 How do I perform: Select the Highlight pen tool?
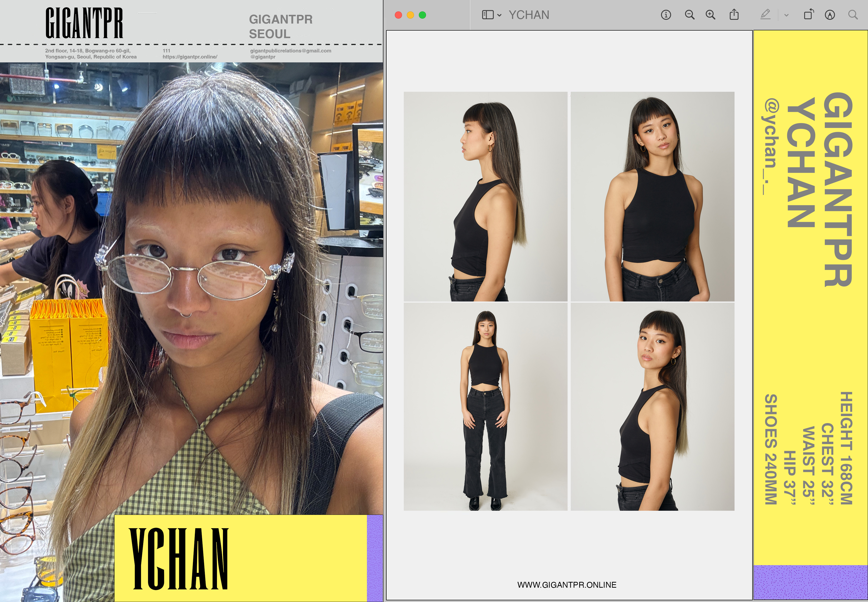pos(765,15)
